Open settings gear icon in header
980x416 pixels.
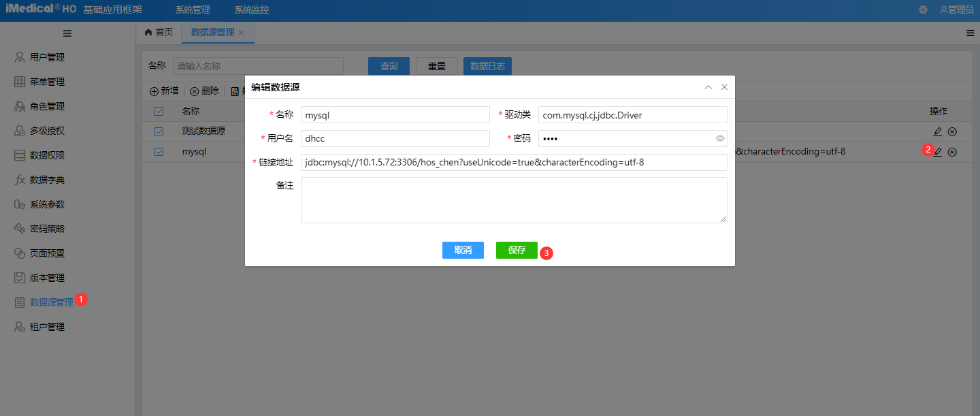pyautogui.click(x=924, y=10)
